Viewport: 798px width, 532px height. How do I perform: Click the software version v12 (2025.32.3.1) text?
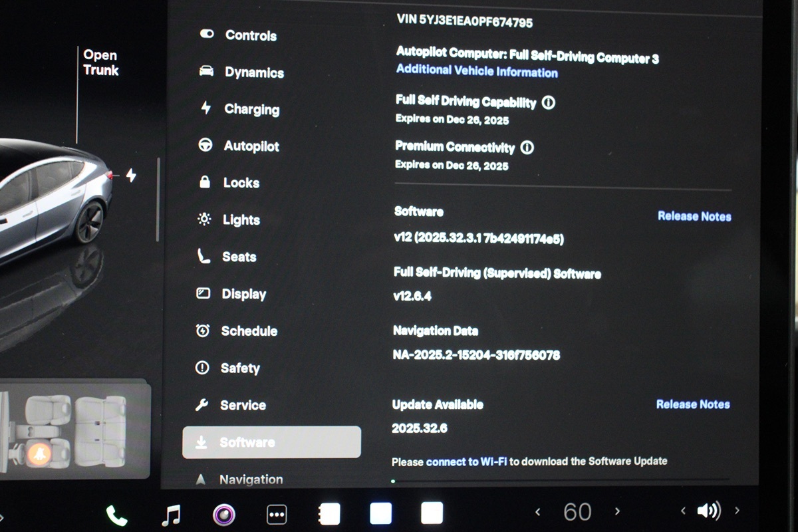coord(479,238)
